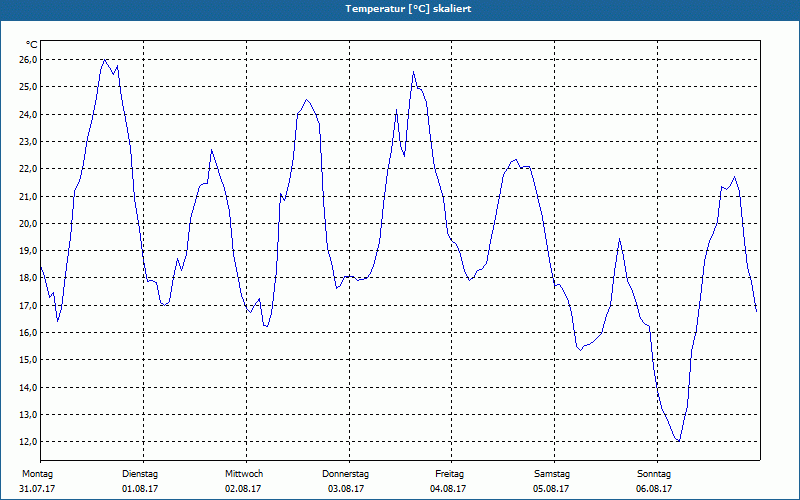Click the 18,0 y-axis label

[29, 278]
